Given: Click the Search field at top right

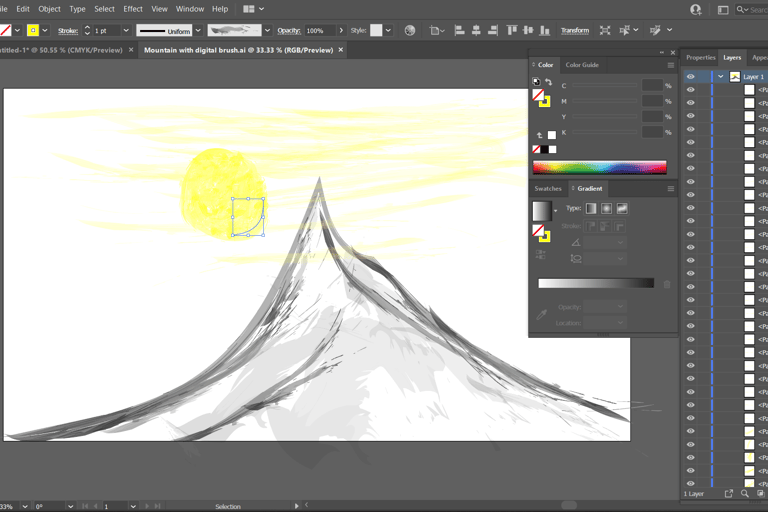Looking at the screenshot, I should point(752,9).
